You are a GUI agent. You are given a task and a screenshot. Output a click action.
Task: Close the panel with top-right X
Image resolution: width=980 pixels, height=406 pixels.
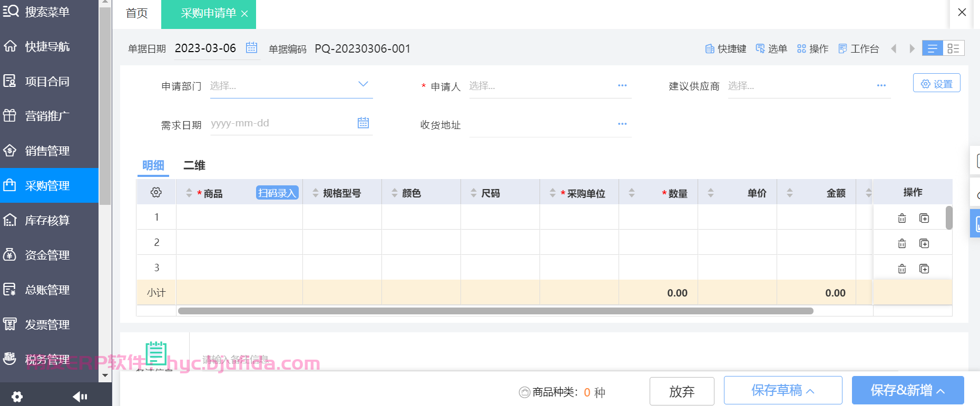pyautogui.click(x=962, y=12)
